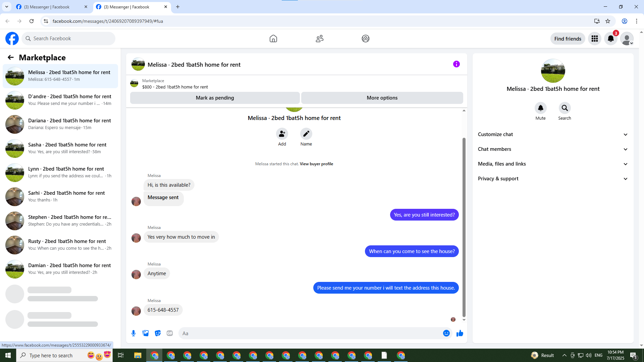Expand the Chat members section
This screenshot has height=362, width=644.
click(553, 149)
